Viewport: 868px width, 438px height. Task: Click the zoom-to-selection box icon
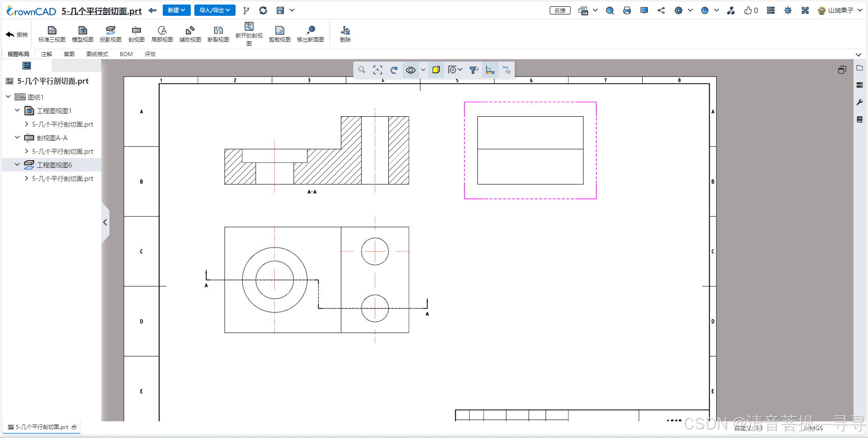point(378,70)
